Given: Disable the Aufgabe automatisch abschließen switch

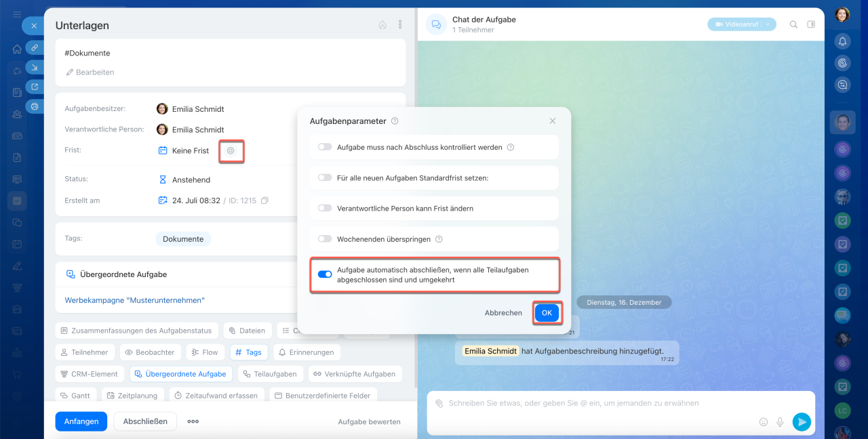Looking at the screenshot, I should click(x=325, y=274).
